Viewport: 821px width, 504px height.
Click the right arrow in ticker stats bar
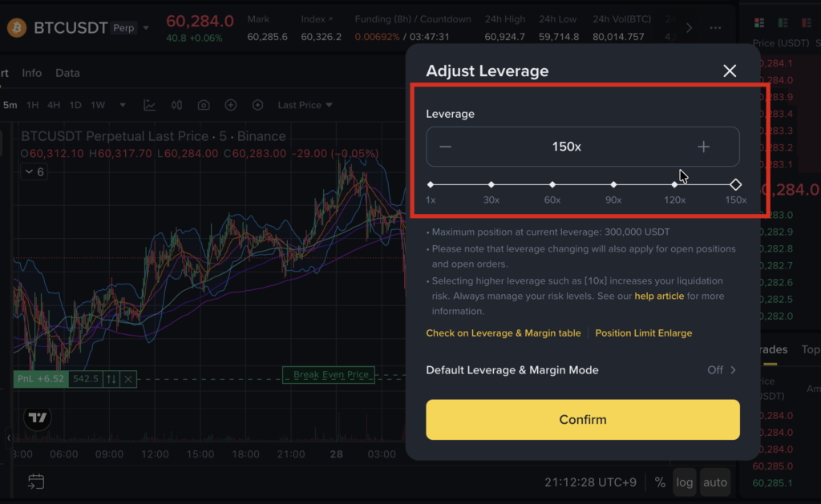click(689, 28)
